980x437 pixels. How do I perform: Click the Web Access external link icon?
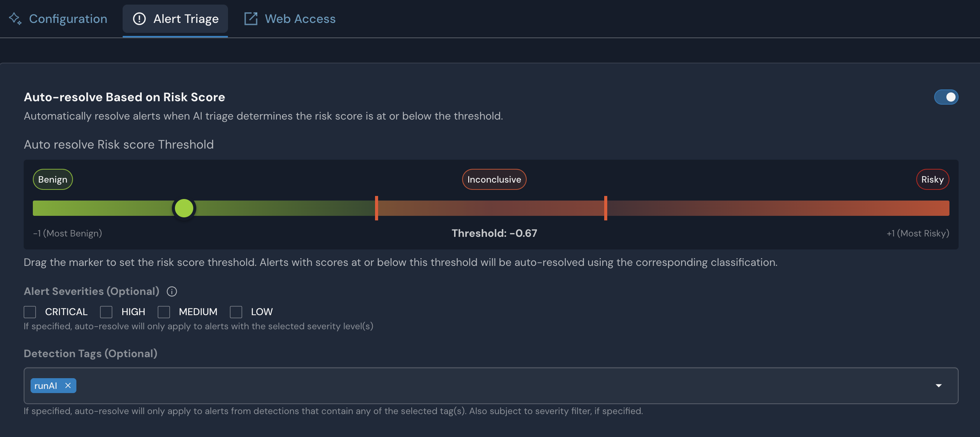pos(251,18)
